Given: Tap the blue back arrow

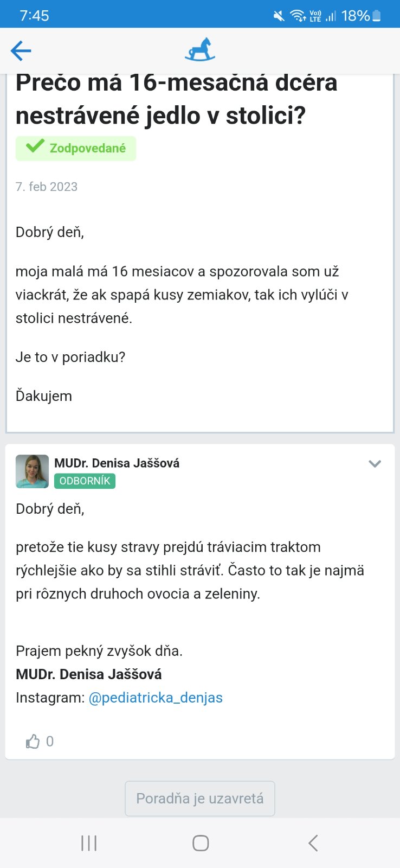Looking at the screenshot, I should pyautogui.click(x=21, y=51).
